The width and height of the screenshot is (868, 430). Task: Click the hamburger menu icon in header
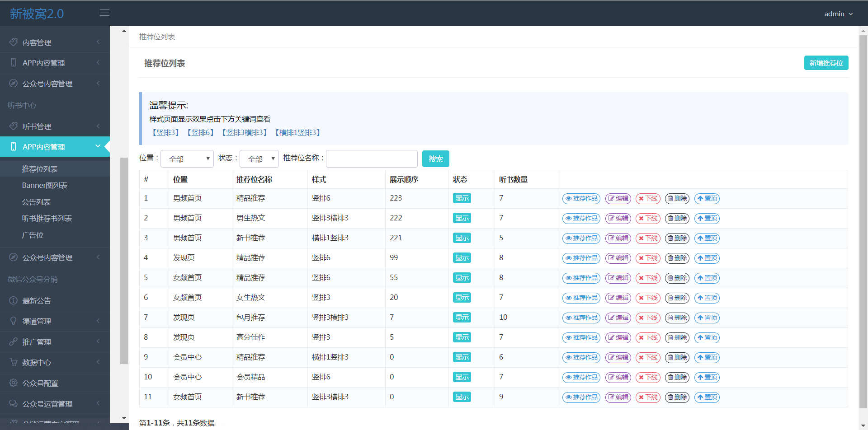coord(104,13)
